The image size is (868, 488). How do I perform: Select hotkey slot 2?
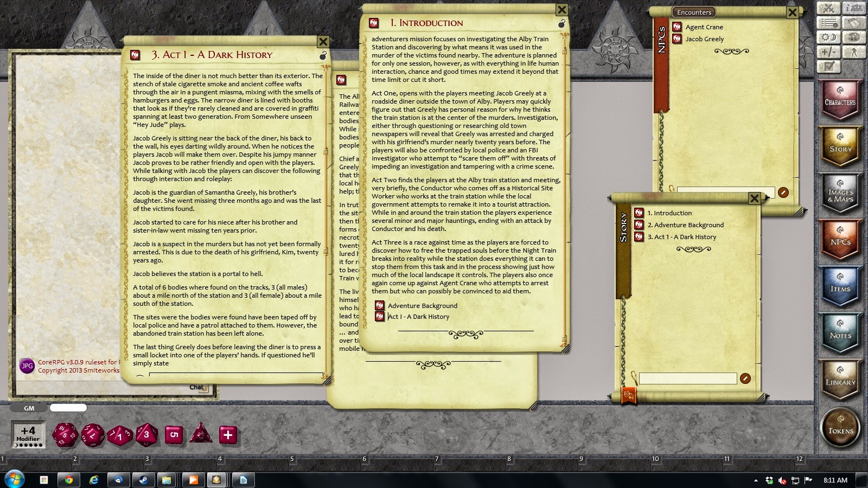coord(75,459)
